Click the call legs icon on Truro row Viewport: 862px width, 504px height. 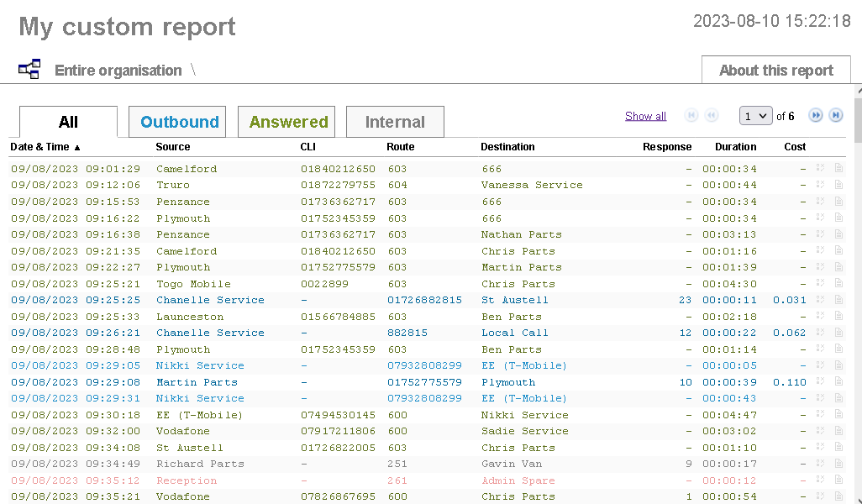pos(821,185)
